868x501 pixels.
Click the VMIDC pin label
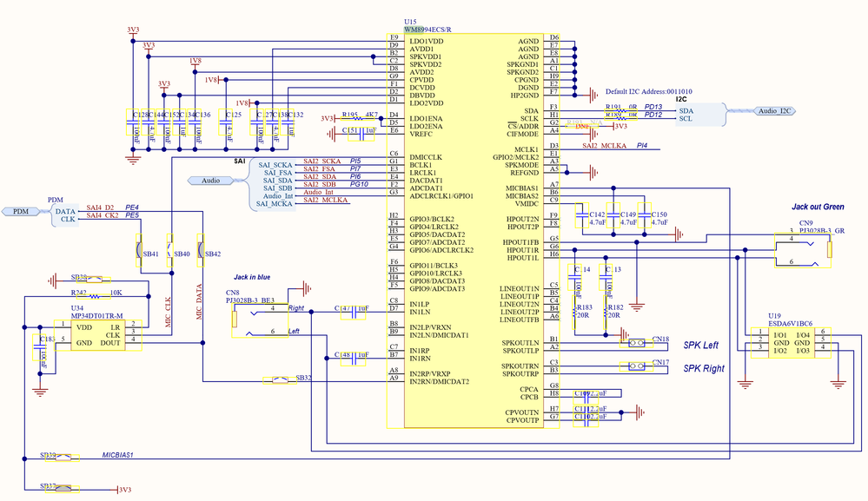pos(527,204)
